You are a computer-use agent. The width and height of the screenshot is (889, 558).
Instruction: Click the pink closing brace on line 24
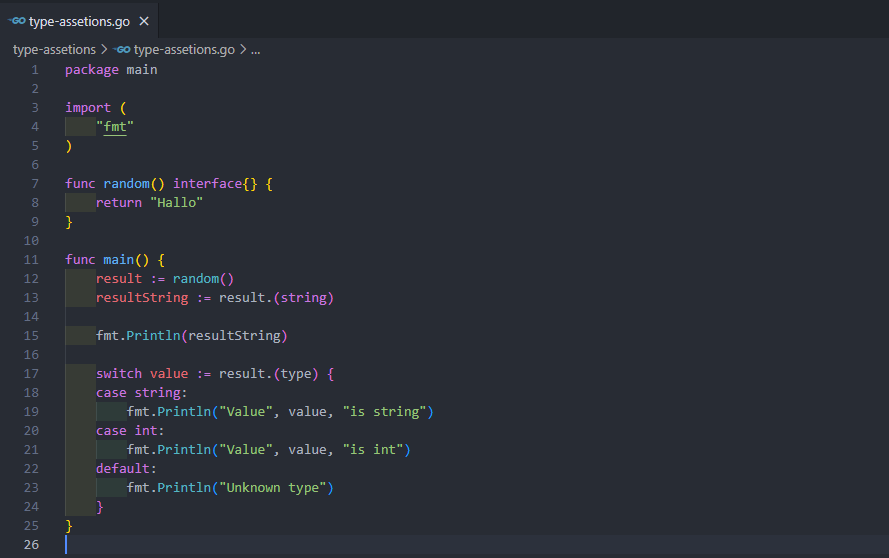point(100,507)
